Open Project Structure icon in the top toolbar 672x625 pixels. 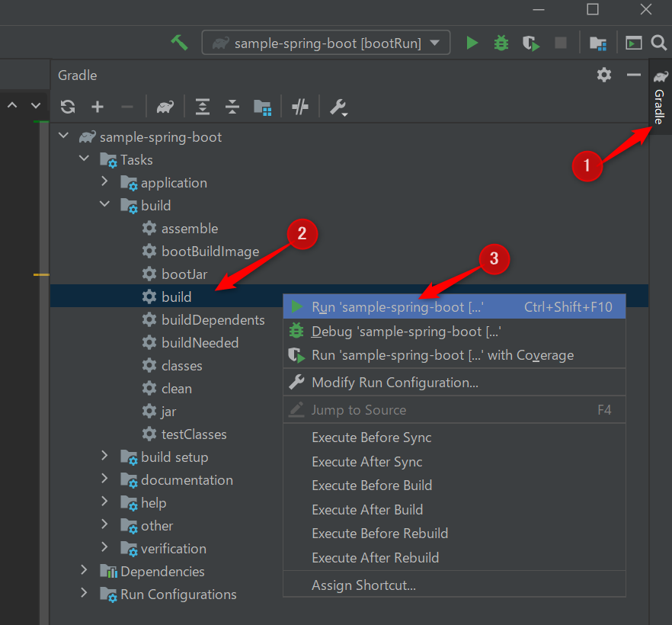click(x=598, y=43)
